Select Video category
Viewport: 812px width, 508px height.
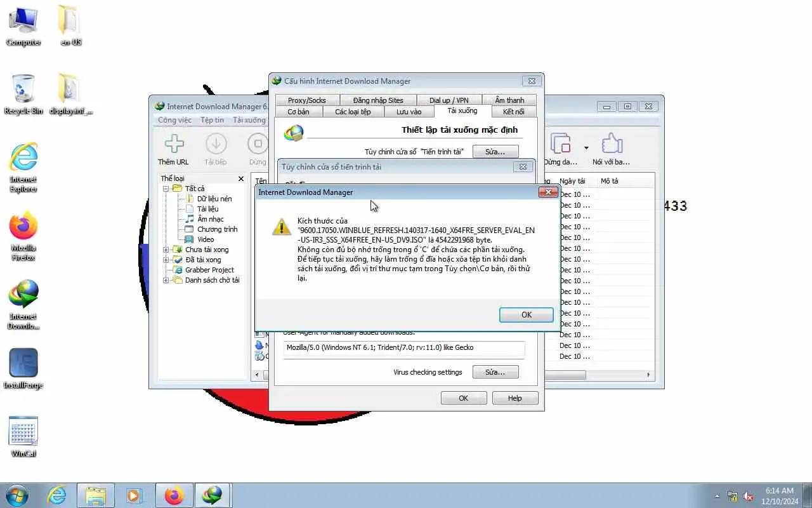click(x=205, y=239)
